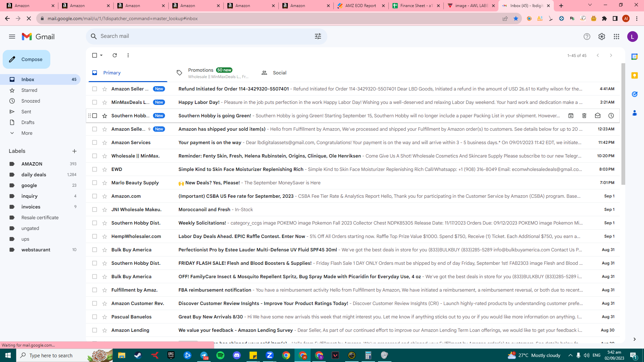Show the side panel chevron at the bottom right
Image resolution: width=644 pixels, height=362 pixels.
point(634,339)
